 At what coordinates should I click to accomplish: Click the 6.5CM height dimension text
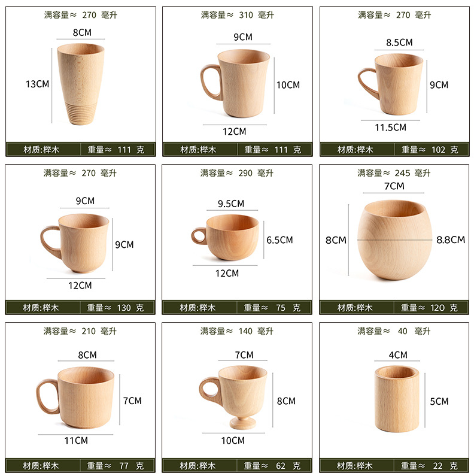tap(279, 240)
